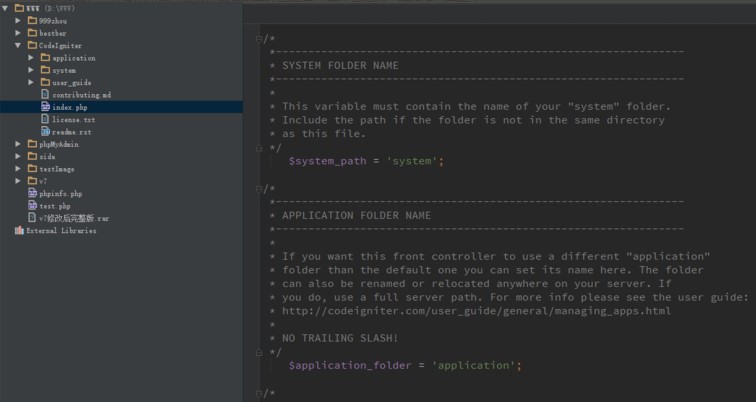Click the rar archive file icon
Screen dimensions: 756x402
(x=32, y=217)
